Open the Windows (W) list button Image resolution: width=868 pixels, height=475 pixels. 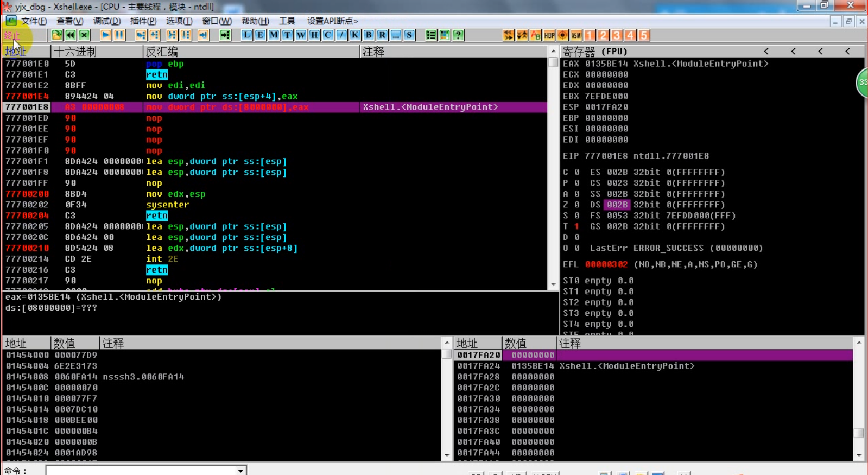point(301,35)
